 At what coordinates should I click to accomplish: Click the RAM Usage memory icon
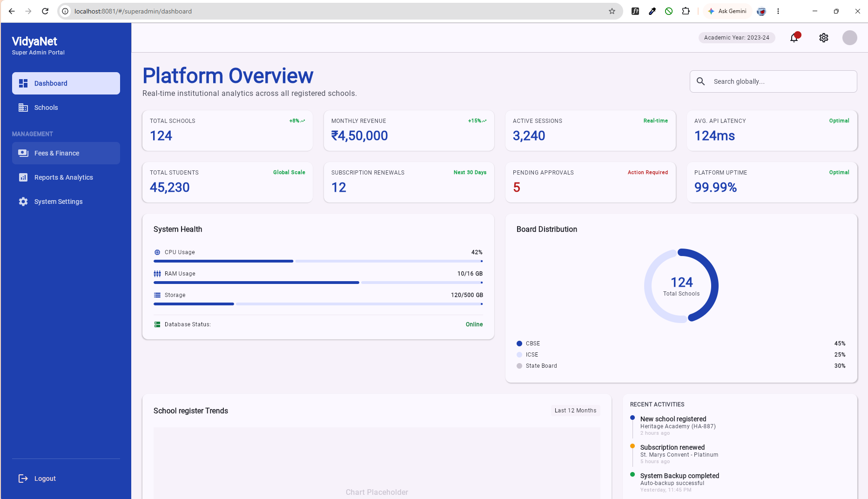(157, 274)
